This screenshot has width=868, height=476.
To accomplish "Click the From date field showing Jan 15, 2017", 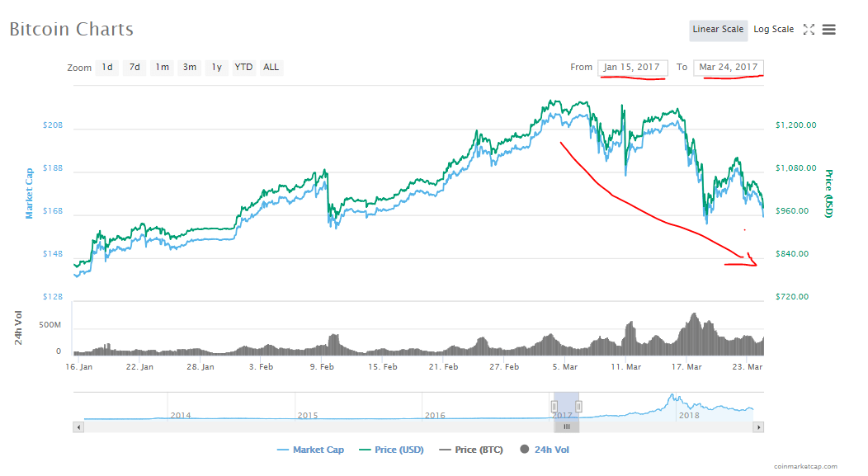I will point(632,68).
